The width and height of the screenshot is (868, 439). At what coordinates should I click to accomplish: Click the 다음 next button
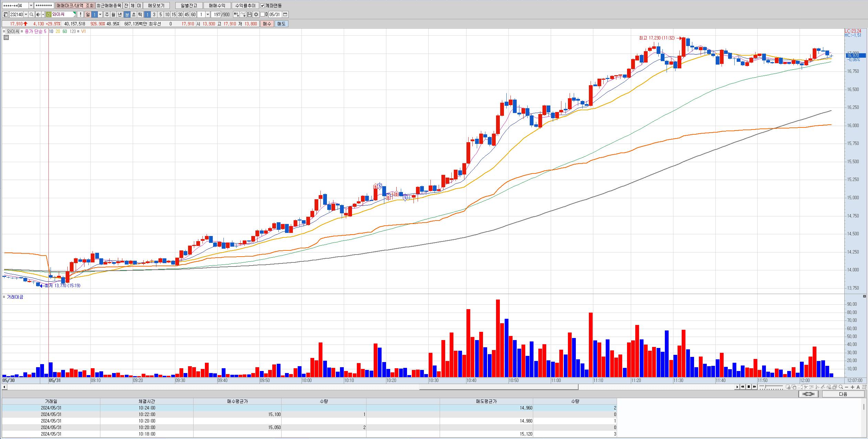pos(843,394)
